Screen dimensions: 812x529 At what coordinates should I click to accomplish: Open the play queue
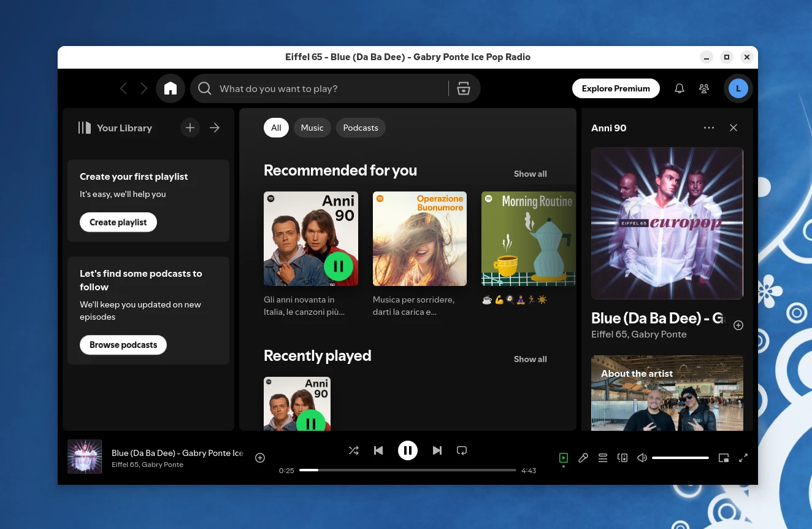[603, 458]
